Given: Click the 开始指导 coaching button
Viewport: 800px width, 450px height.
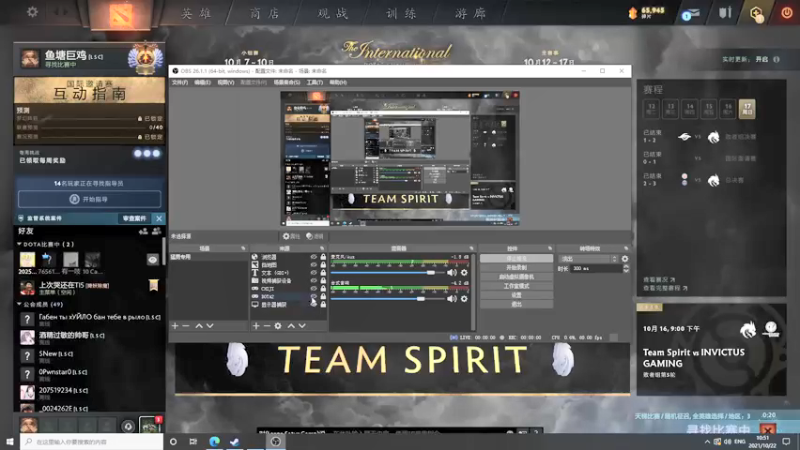Looking at the screenshot, I should (89, 199).
